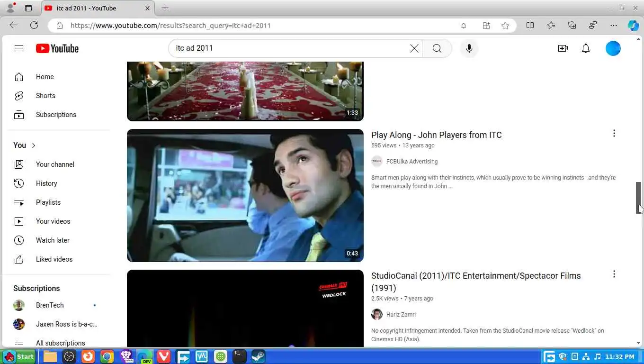Open Steam from the taskbar
The width and height of the screenshot is (644, 364).
pyautogui.click(x=259, y=356)
